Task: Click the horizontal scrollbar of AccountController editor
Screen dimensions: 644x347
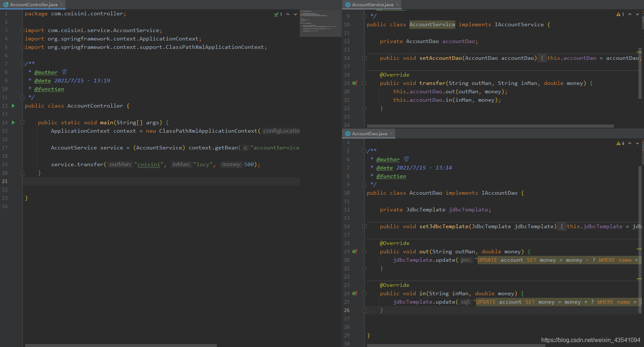Action: (121, 345)
